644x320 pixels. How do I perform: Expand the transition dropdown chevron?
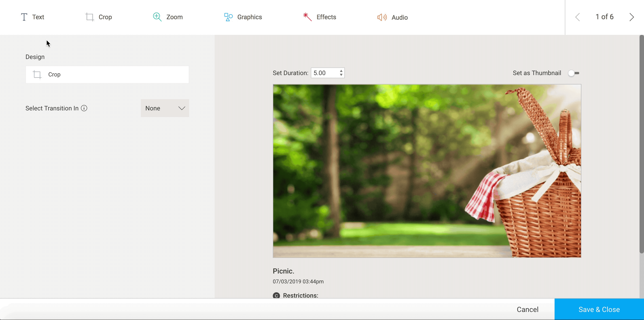tap(182, 108)
